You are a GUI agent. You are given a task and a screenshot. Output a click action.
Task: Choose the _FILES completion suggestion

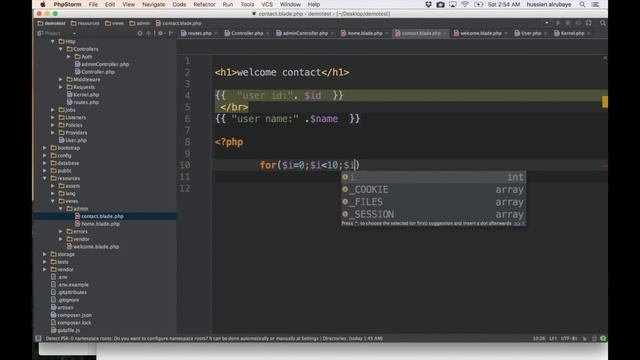[433, 202]
